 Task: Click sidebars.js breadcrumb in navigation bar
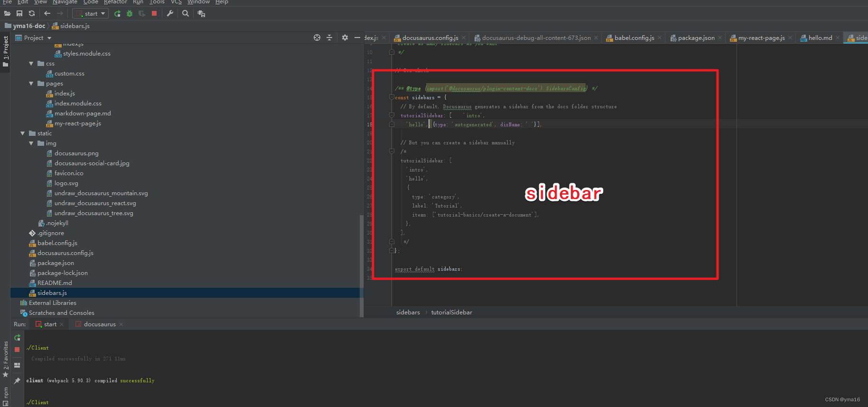(x=71, y=26)
